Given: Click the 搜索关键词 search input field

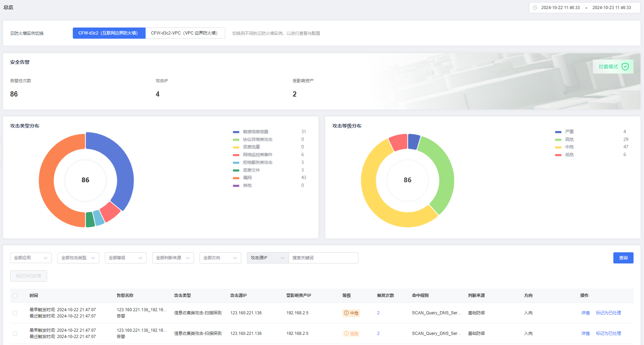Looking at the screenshot, I should tap(324, 258).
